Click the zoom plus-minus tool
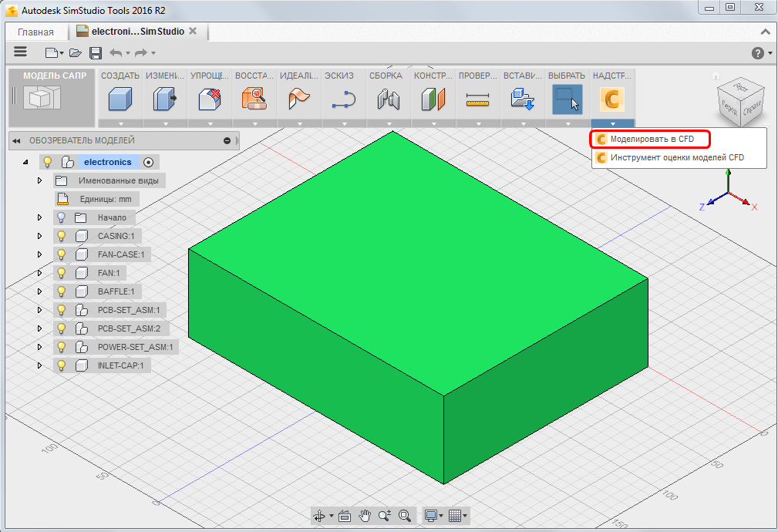The width and height of the screenshot is (778, 532). (385, 516)
